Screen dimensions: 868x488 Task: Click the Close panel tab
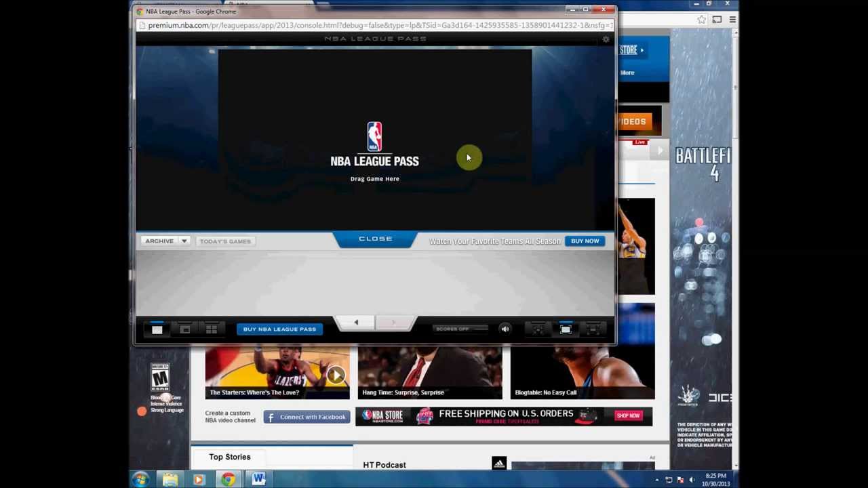point(376,239)
